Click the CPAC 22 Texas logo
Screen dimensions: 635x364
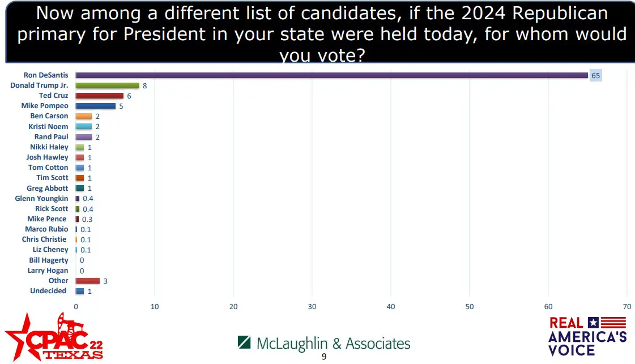coord(54,337)
